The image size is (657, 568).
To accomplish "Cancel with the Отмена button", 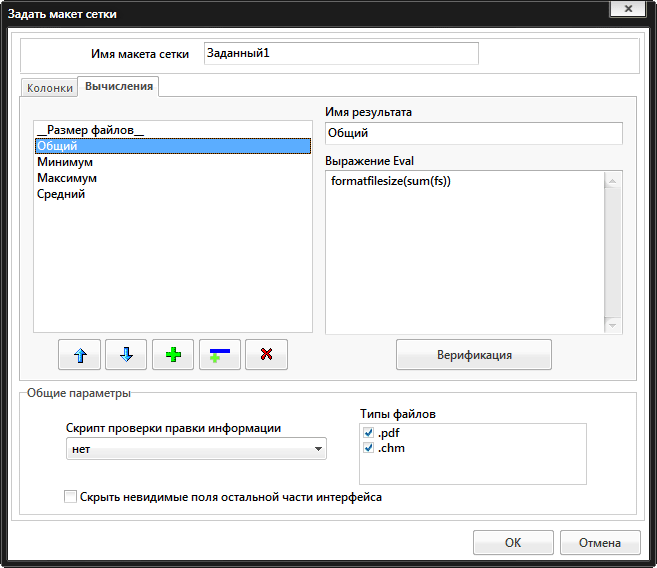I will pyautogui.click(x=600, y=542).
